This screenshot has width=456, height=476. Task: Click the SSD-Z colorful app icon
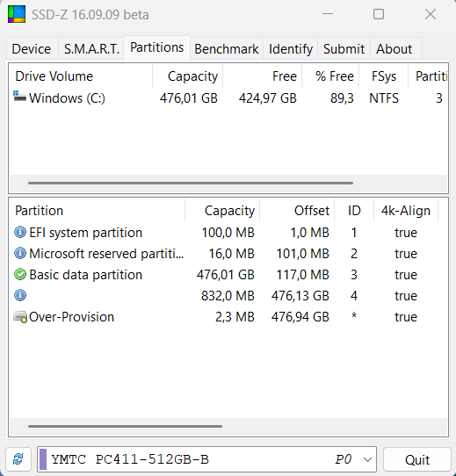(x=17, y=14)
